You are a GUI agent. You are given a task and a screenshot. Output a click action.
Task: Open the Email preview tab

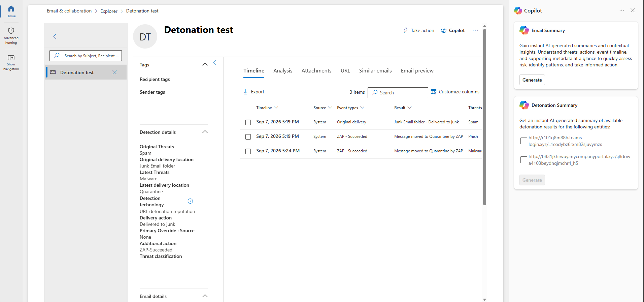[417, 71]
